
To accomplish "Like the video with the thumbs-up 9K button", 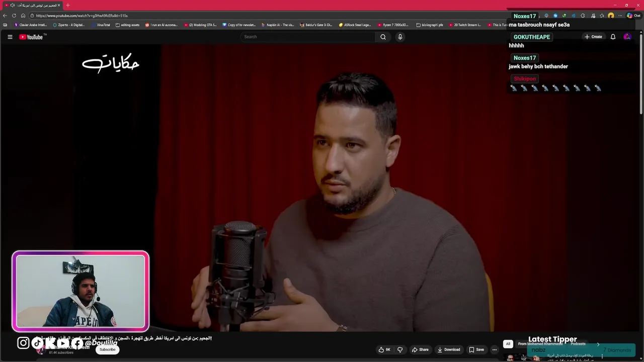I will pos(384,349).
